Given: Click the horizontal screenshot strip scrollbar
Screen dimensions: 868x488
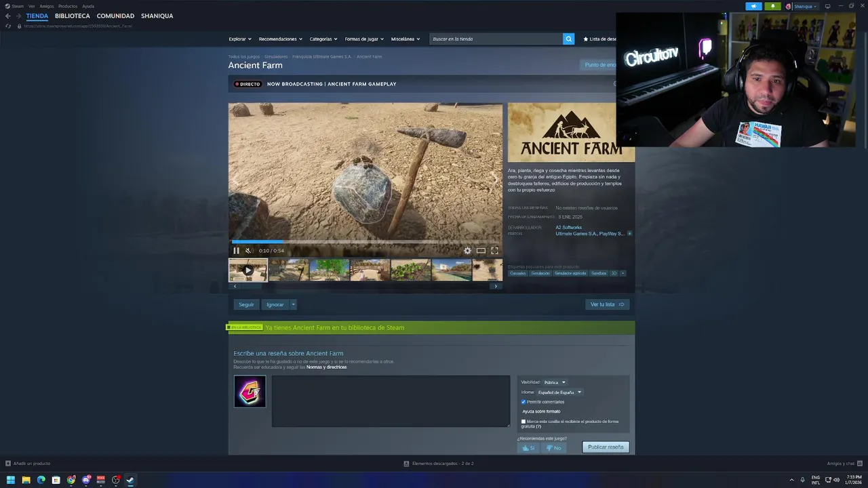Looking at the screenshot, I should coord(365,286).
